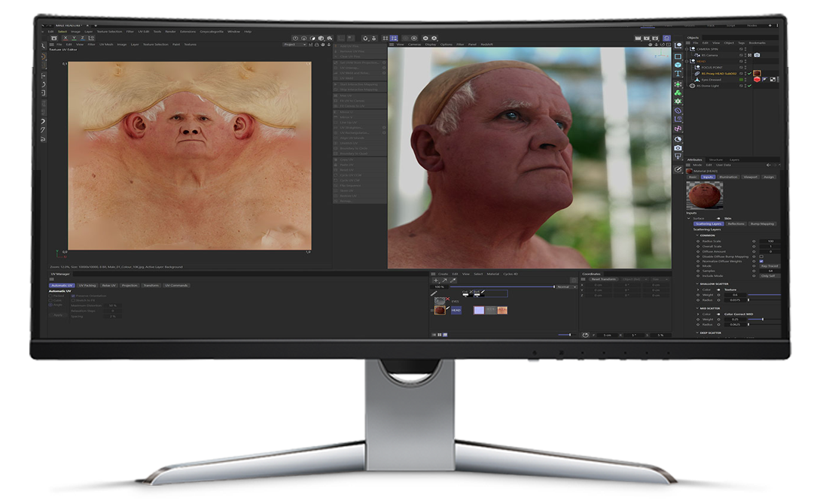The height and width of the screenshot is (504, 823).
Task: Click the bend deformer icon in side palette
Action: click(678, 111)
